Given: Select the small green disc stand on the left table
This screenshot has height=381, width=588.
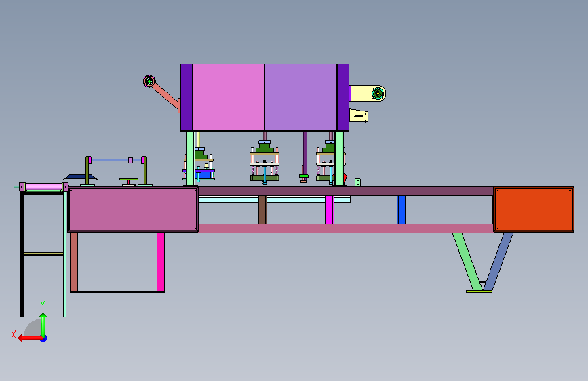Looking at the screenshot, I should pos(129,182).
